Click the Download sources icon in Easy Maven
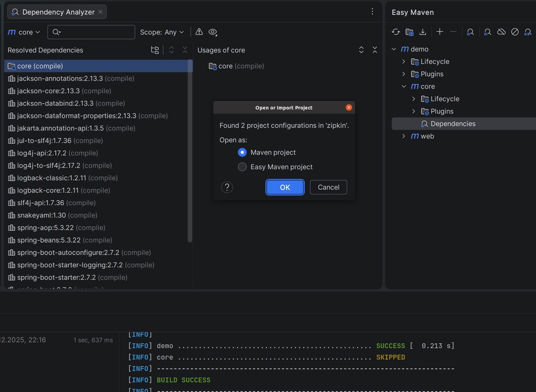 coord(423,32)
